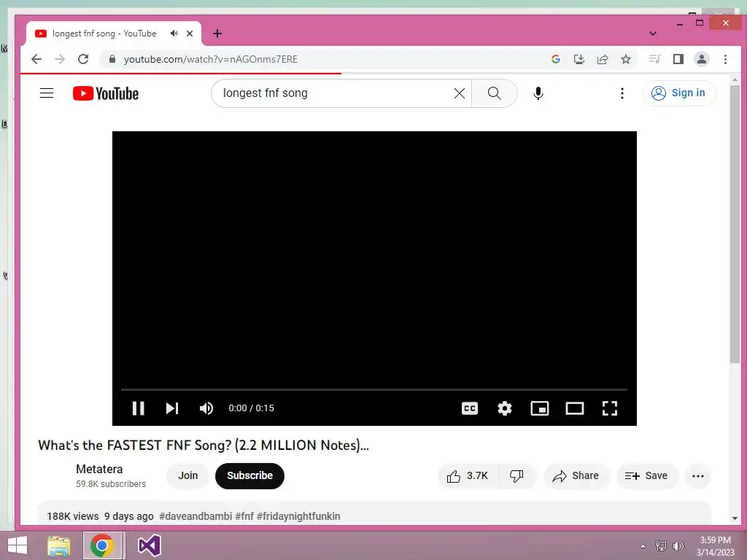Click the video title text
Viewport: 747px width, 560px height.
point(204,446)
